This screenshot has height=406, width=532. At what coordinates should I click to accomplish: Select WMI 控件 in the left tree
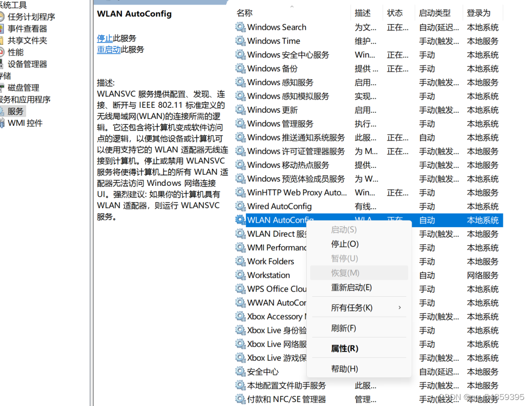pos(25,123)
